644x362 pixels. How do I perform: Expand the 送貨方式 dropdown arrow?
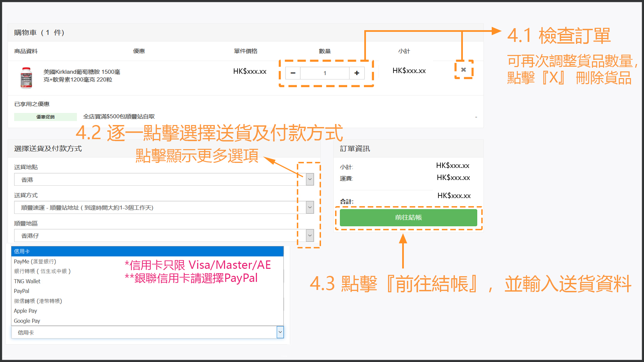[x=310, y=207]
